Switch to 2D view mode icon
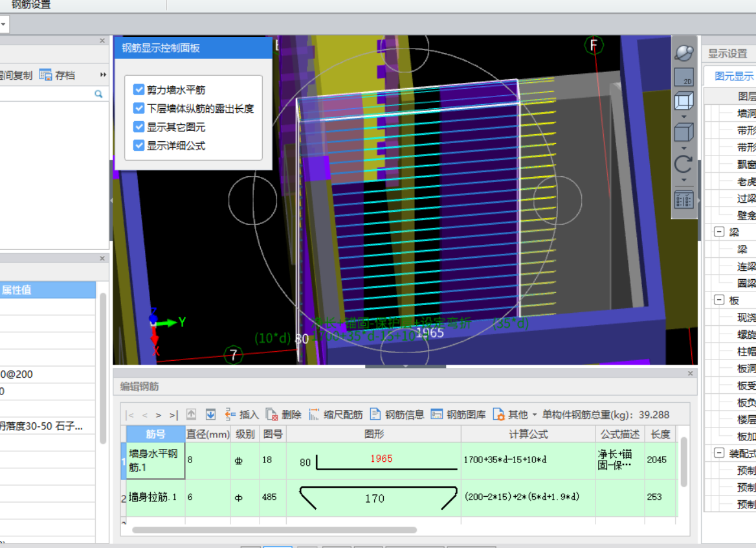Viewport: 756px width, 548px height. (684, 77)
